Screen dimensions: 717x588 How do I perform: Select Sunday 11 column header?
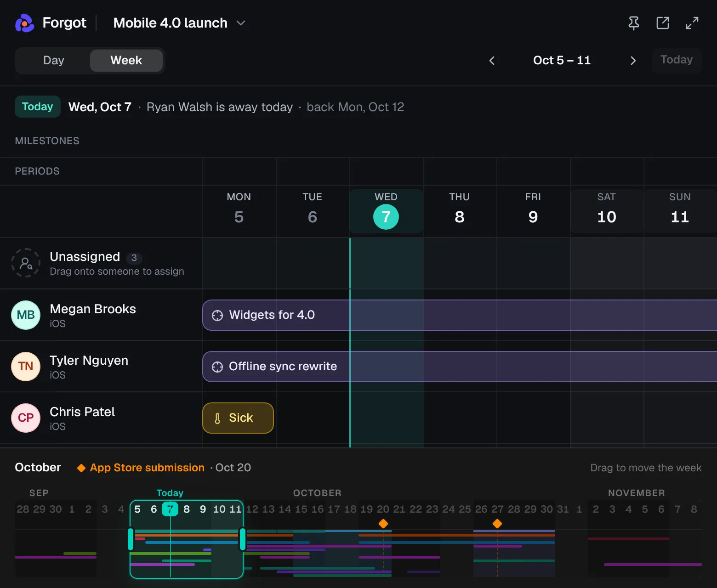click(680, 211)
